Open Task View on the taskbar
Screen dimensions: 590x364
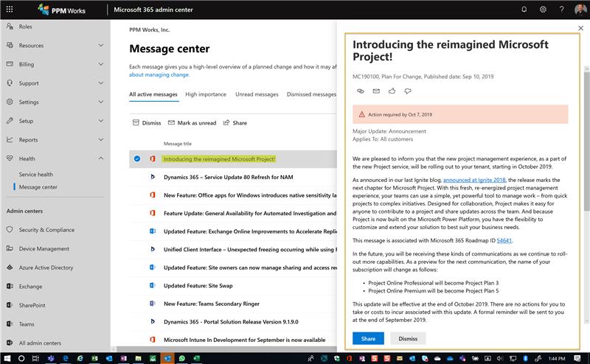[35, 358]
